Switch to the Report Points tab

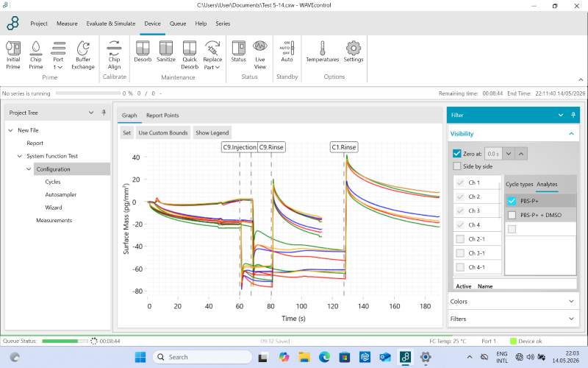tap(162, 116)
